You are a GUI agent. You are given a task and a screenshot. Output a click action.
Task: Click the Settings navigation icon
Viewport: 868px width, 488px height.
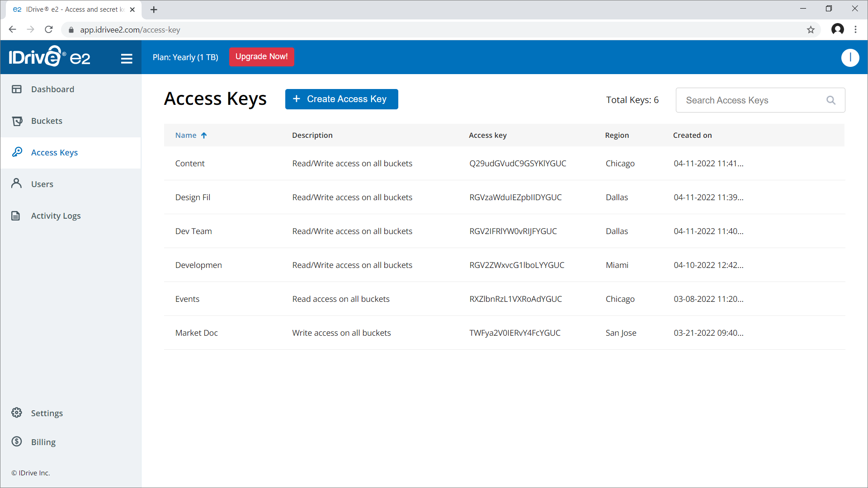pyautogui.click(x=17, y=413)
